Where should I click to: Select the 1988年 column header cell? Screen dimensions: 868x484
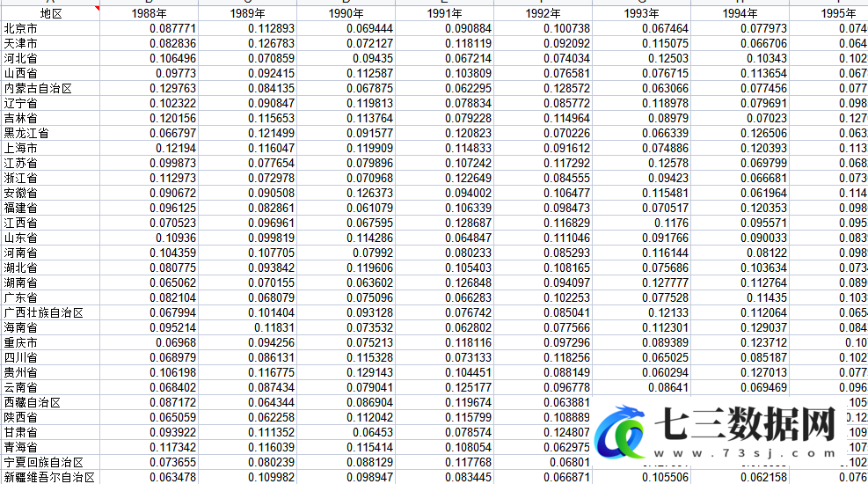coord(149,14)
